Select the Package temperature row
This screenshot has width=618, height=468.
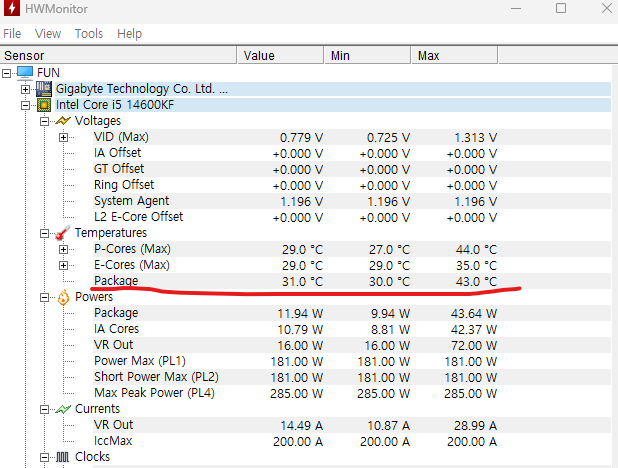(352, 281)
